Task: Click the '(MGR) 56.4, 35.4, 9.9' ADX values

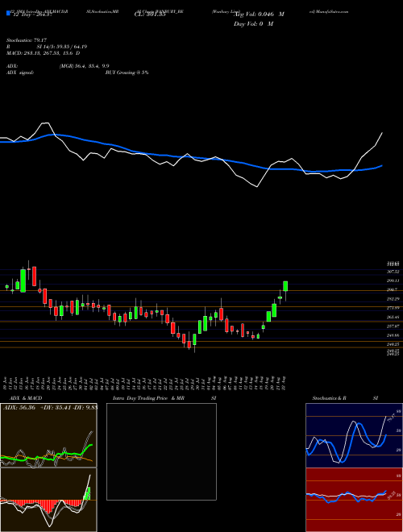Action: click(x=84, y=66)
